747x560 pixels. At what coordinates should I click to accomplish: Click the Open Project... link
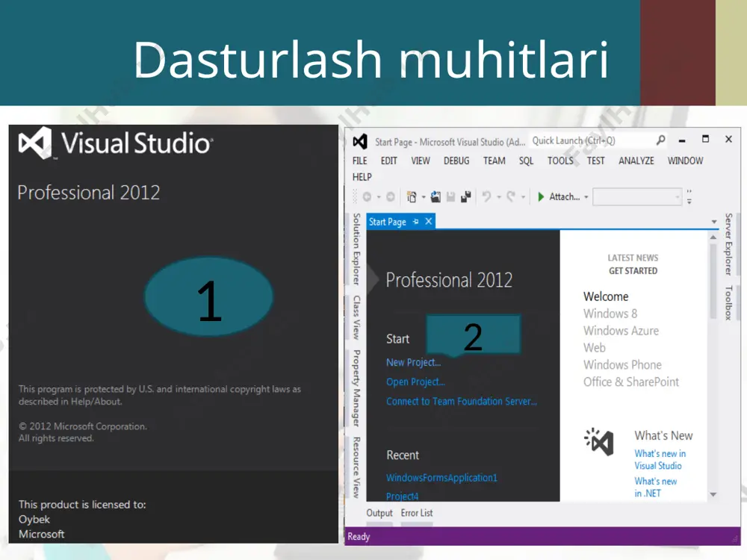415,382
